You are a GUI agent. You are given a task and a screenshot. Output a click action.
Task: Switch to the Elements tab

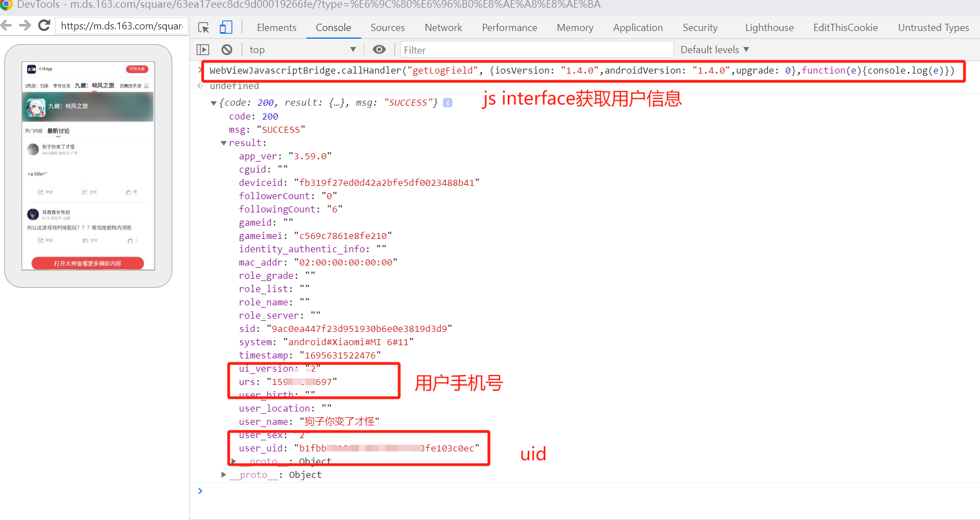(x=276, y=28)
